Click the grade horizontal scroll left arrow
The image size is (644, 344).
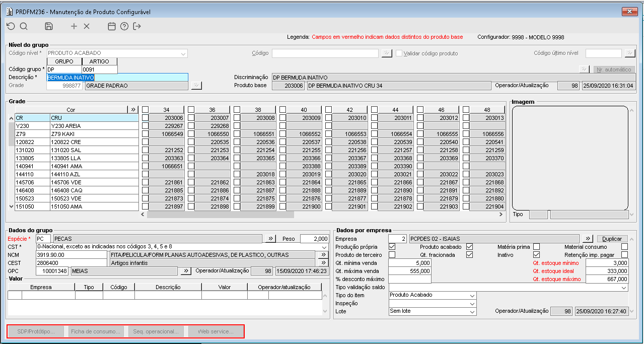coord(144,215)
